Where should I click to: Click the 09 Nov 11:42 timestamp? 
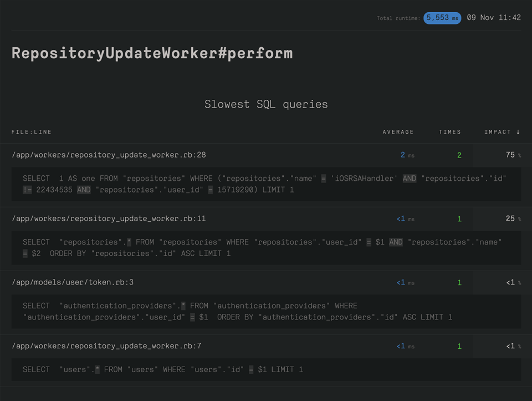(494, 18)
